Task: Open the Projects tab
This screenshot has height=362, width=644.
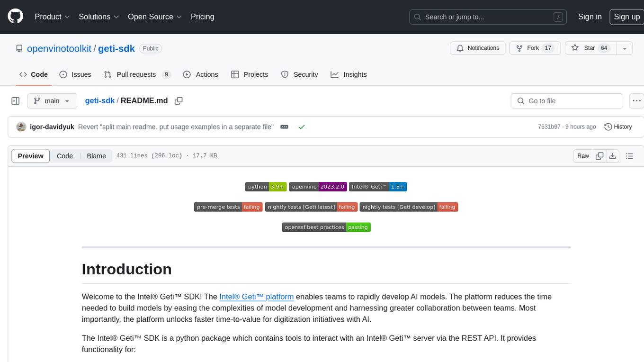Action: click(x=250, y=74)
